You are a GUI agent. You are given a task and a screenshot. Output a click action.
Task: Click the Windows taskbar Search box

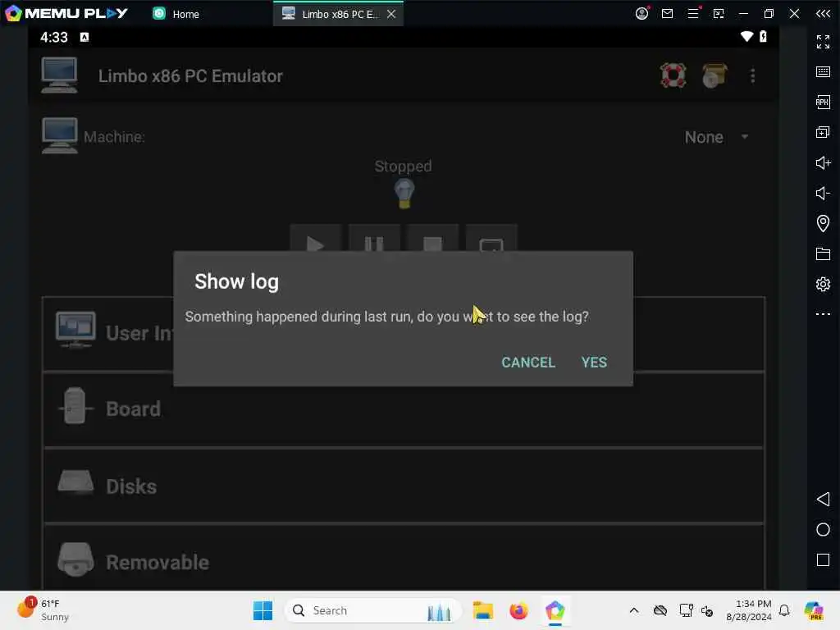373,610
